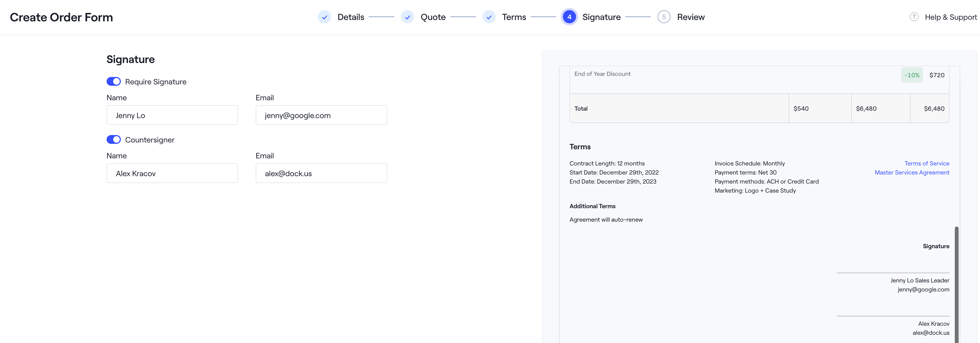Go to the Terms step label
This screenshot has height=343, width=980.
point(514,17)
